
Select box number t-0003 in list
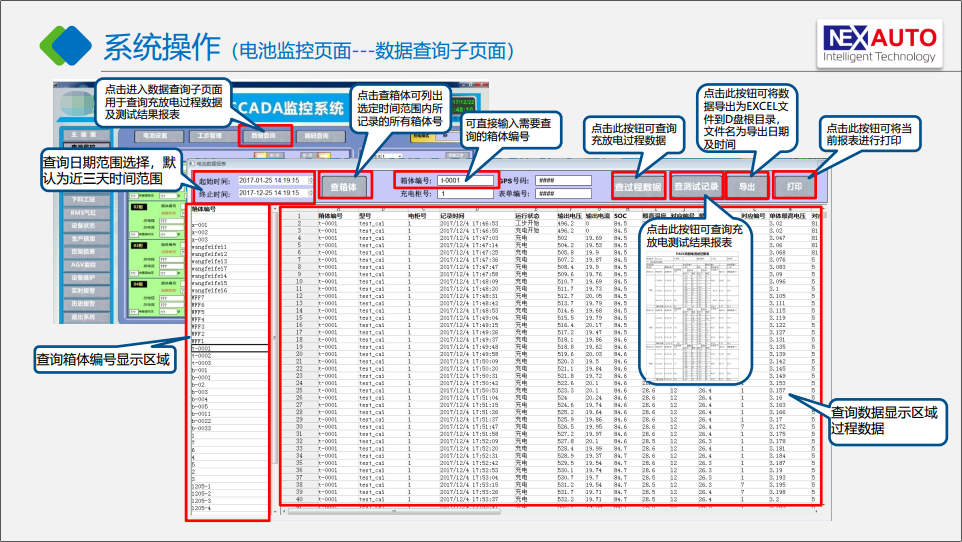pos(229,363)
